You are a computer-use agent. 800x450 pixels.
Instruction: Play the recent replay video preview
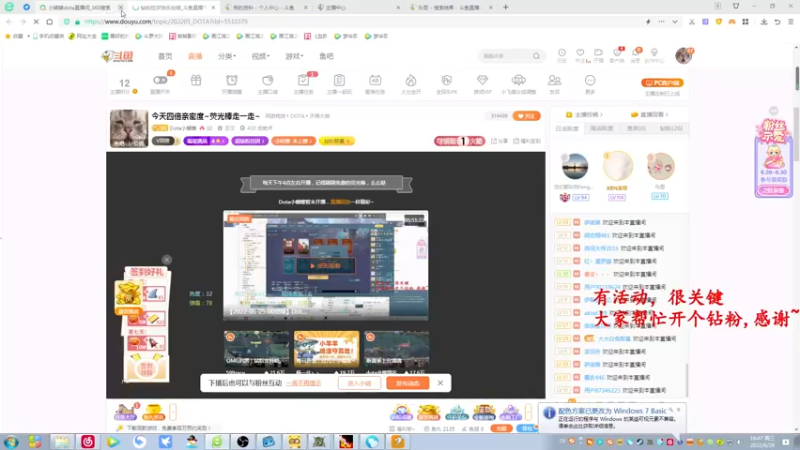tap(326, 266)
